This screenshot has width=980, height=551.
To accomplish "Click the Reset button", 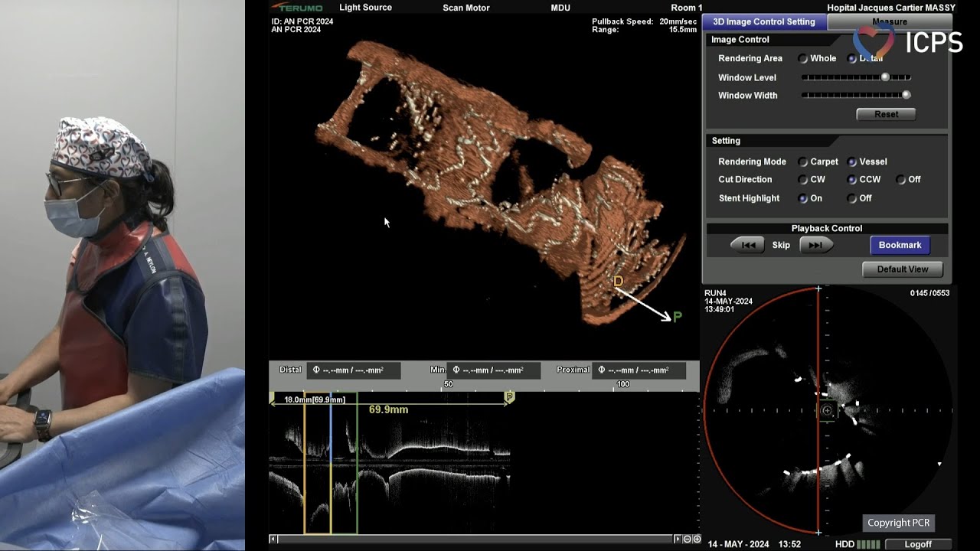I will (x=886, y=114).
